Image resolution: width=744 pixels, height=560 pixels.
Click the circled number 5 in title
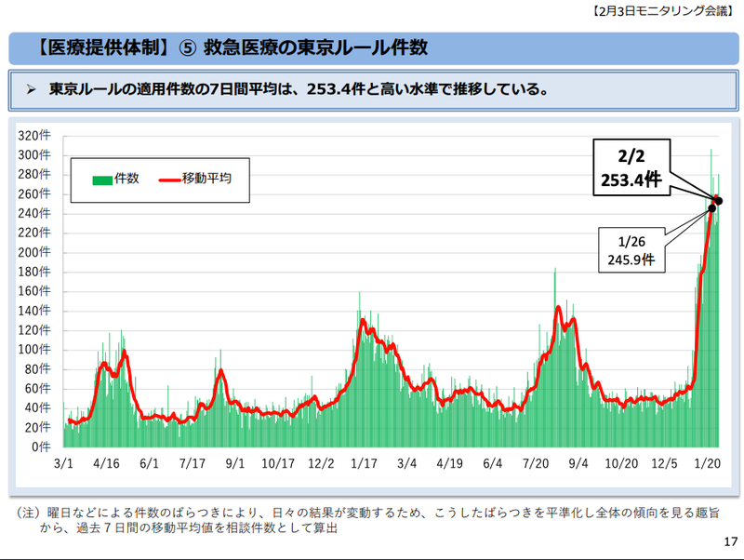click(188, 48)
